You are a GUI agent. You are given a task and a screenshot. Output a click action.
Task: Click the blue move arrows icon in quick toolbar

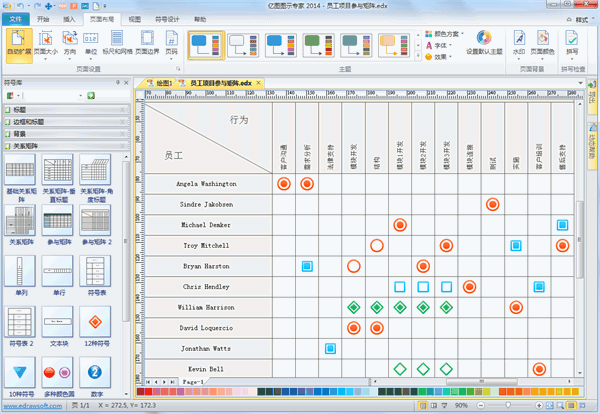pyautogui.click(x=49, y=6)
